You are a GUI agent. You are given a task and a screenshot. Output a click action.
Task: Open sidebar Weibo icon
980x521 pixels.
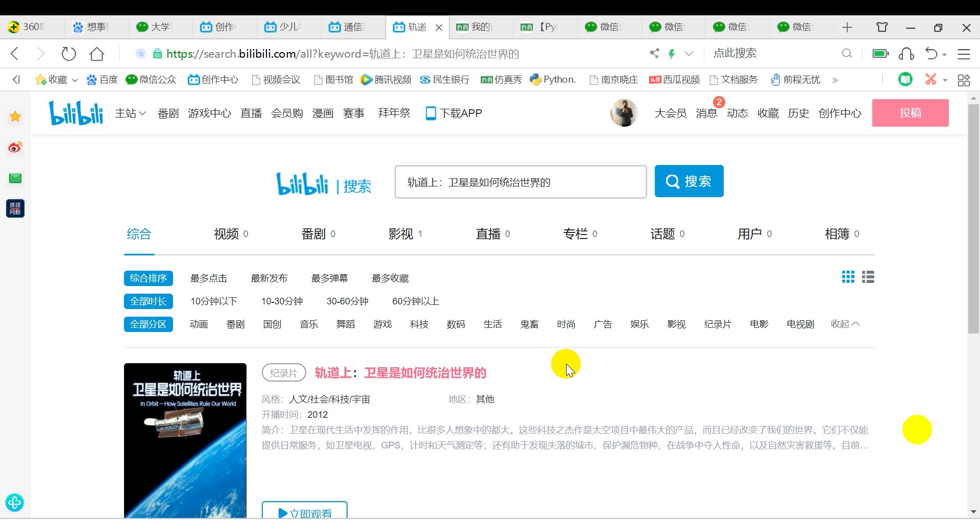15,148
